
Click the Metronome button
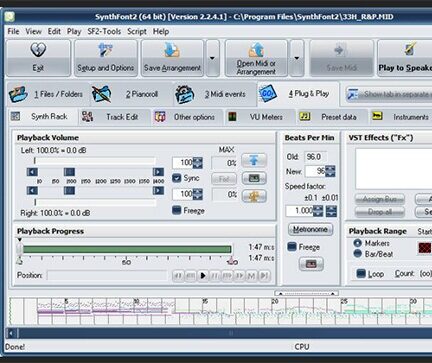(x=310, y=229)
